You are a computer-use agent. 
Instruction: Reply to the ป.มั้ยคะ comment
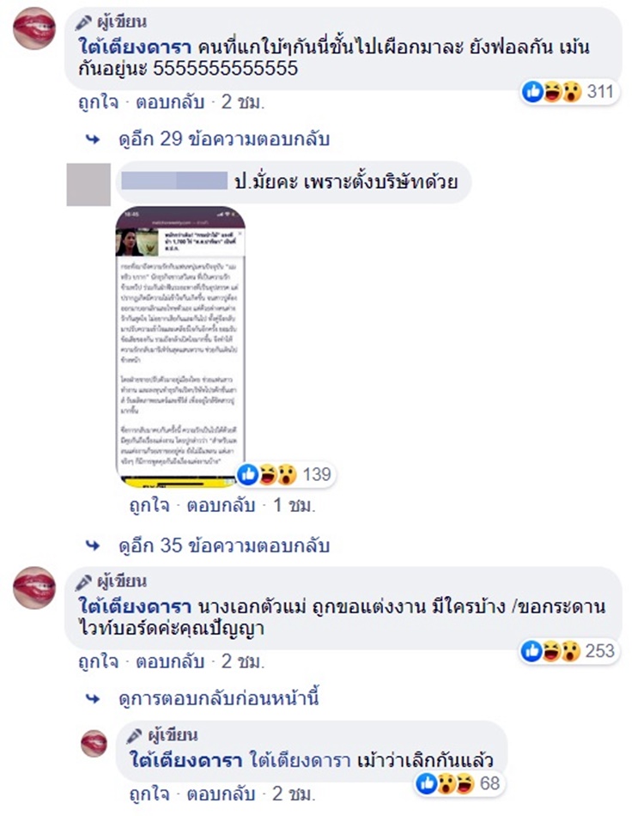click(x=221, y=505)
